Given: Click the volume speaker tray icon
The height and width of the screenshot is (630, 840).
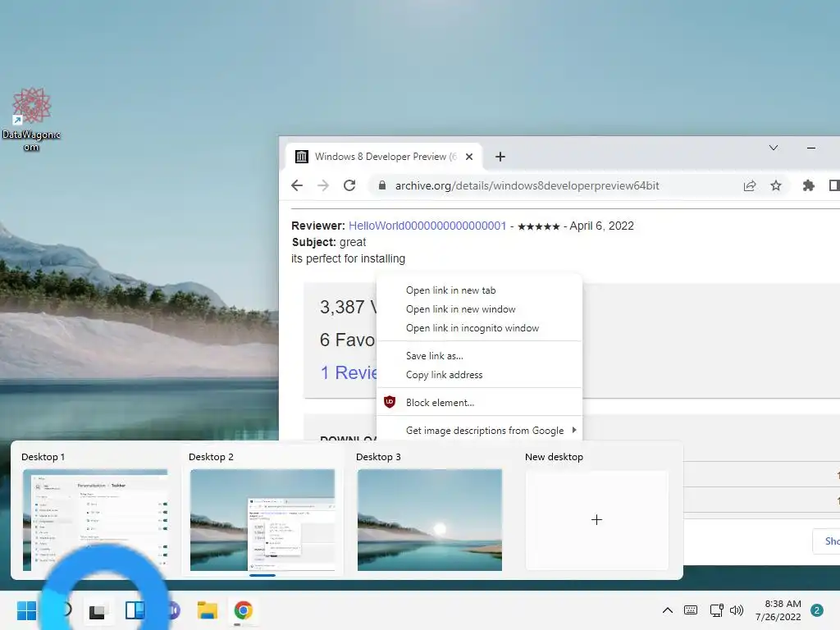Looking at the screenshot, I should tap(737, 610).
